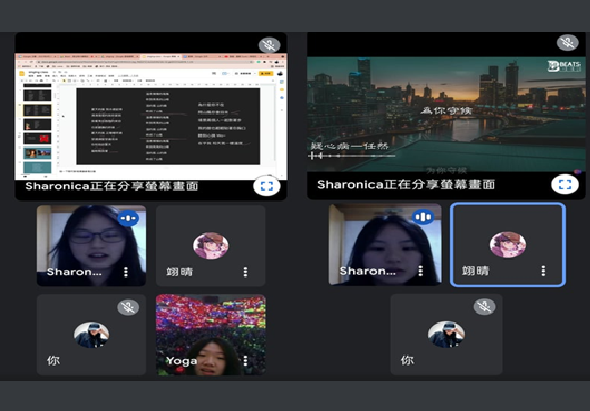Tap 'Sharonica正在分享螢幕畫面' caption under the slides share
Image resolution: width=590 pixels, height=411 pixels.
pos(112,186)
